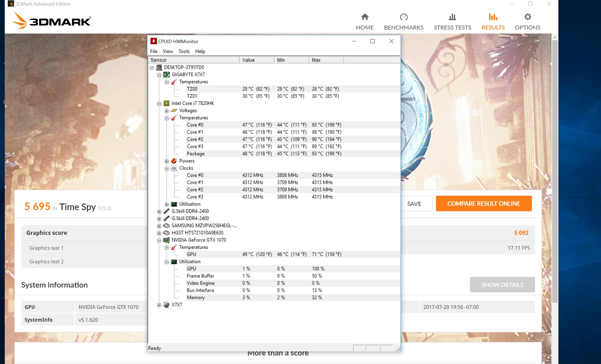Click the SHOW DETAILS button
601x364 pixels.
coord(502,285)
